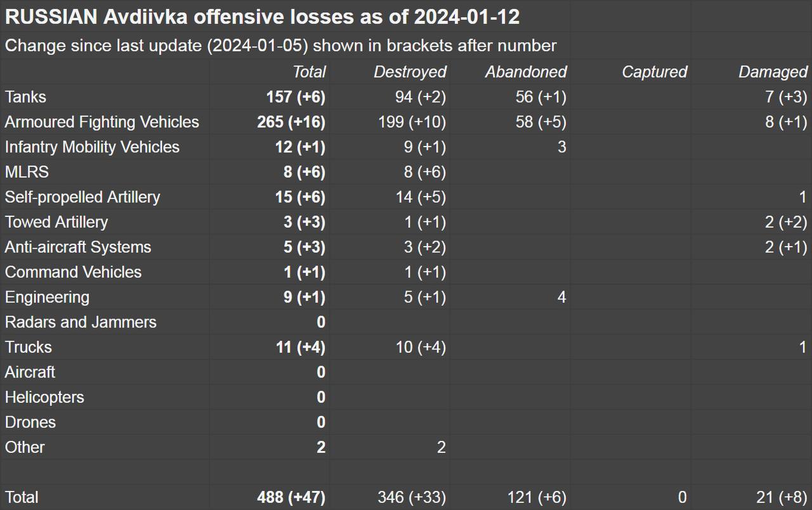The width and height of the screenshot is (812, 510).
Task: Click the 'Total' column header
Action: pyautogui.click(x=309, y=72)
